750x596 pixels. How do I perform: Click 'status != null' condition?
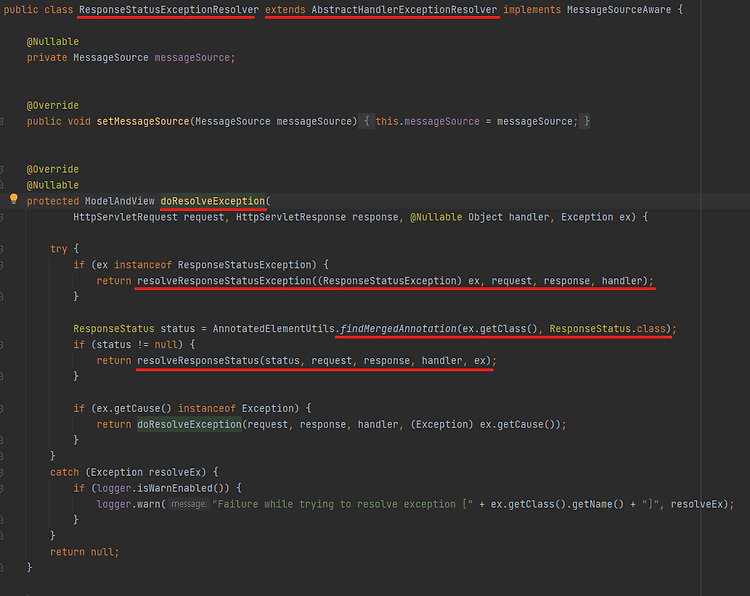137,344
